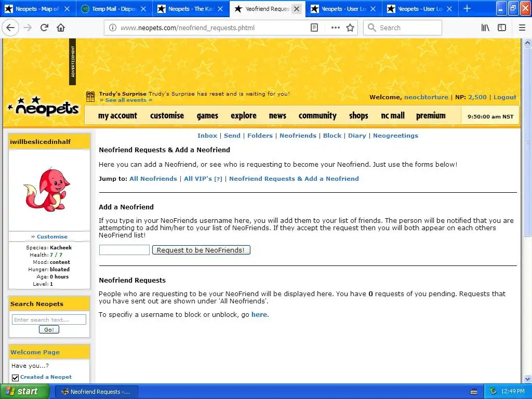
Task: Go back with the browser back arrow
Action: [x=10, y=28]
